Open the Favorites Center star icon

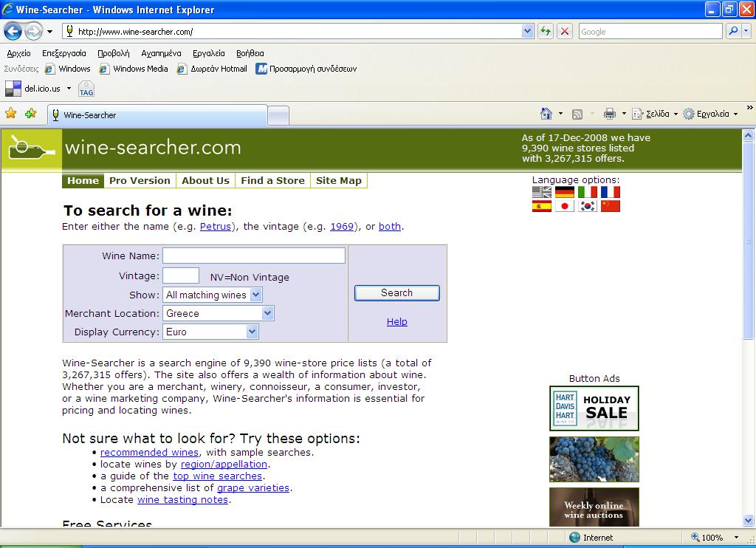(10, 114)
